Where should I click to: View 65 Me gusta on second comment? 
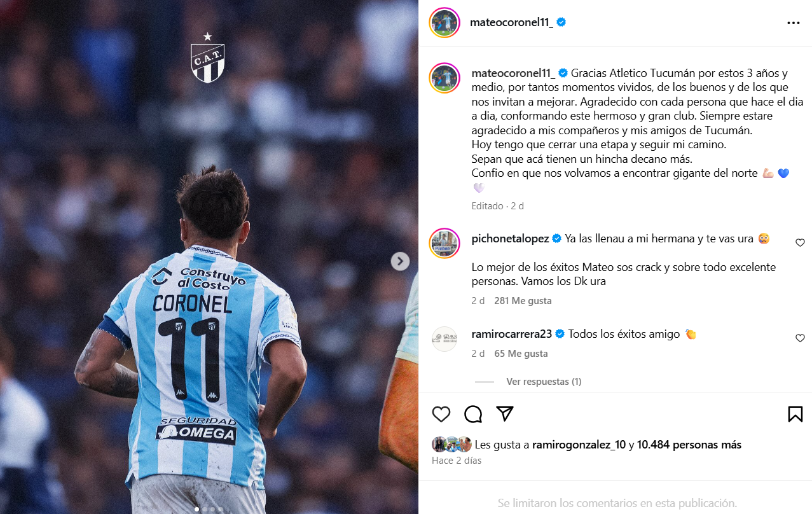(x=521, y=354)
